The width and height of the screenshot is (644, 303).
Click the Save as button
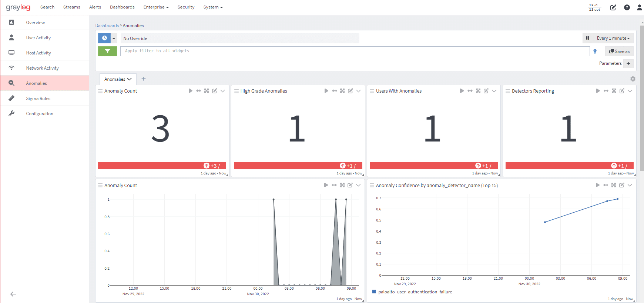pyautogui.click(x=619, y=51)
